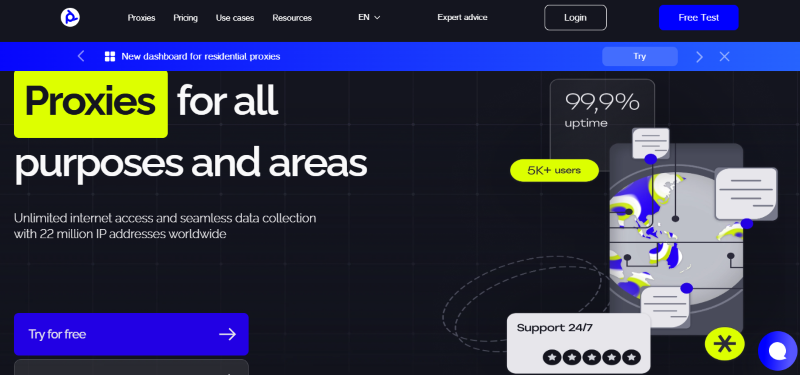Open the Use cases menu

[x=235, y=18]
